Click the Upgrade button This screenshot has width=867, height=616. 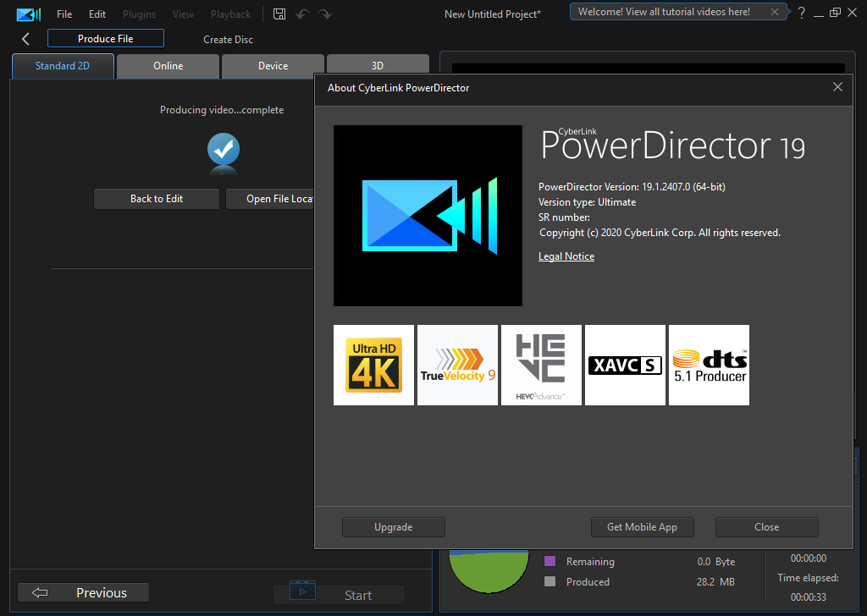coord(394,527)
